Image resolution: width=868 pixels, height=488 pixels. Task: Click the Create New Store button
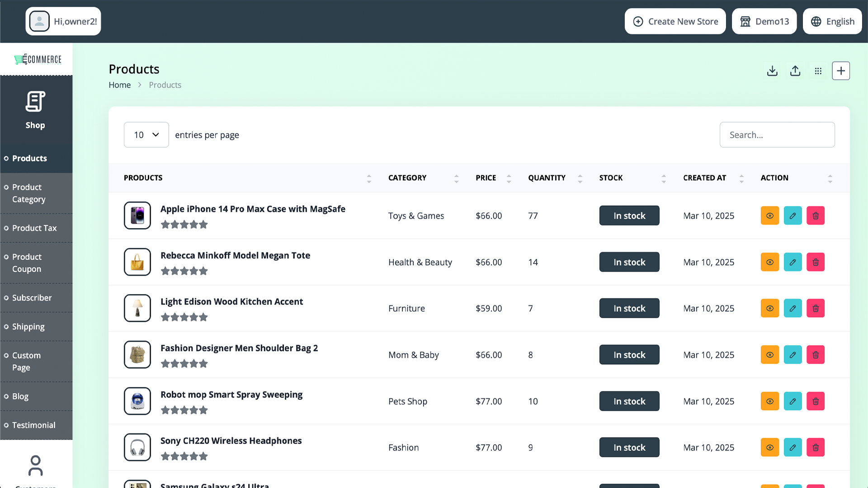tap(675, 21)
